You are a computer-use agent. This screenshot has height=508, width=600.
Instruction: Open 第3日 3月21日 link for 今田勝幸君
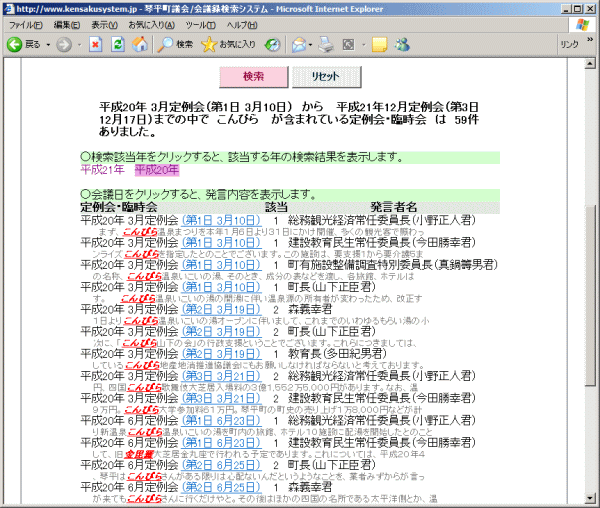click(x=222, y=399)
